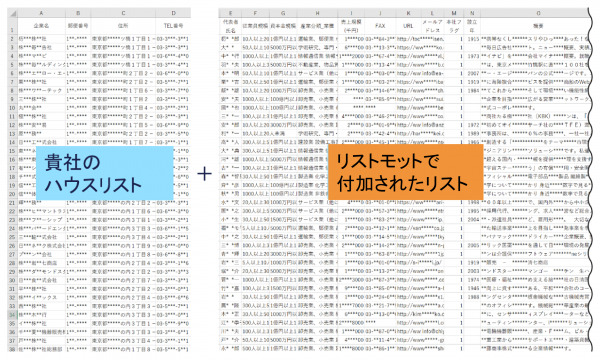600x360 pixels.
Task: Click the 企業名 header cell
Action: pyautogui.click(x=41, y=26)
